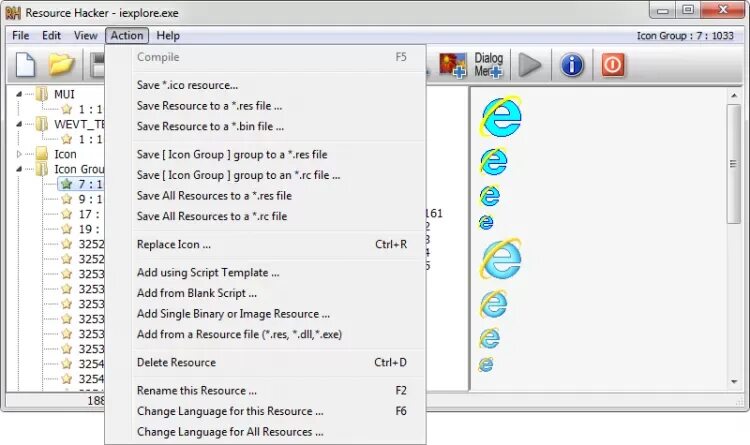Choose Save Icon Group to *.rc file
The image size is (750, 445).
tap(265, 175)
